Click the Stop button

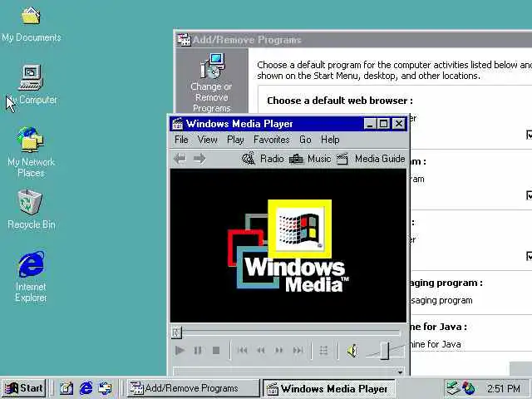tap(216, 350)
